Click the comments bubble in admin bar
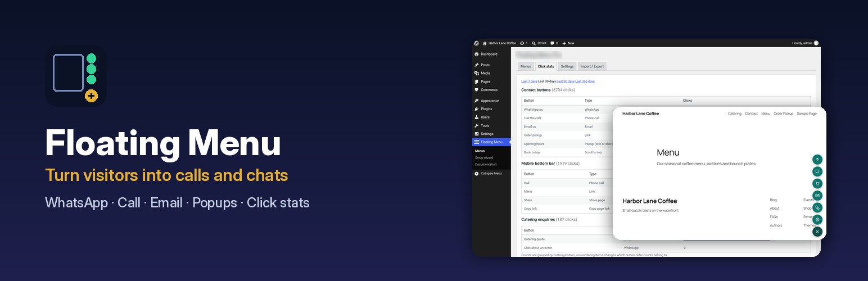This screenshot has width=868, height=281. 554,43
